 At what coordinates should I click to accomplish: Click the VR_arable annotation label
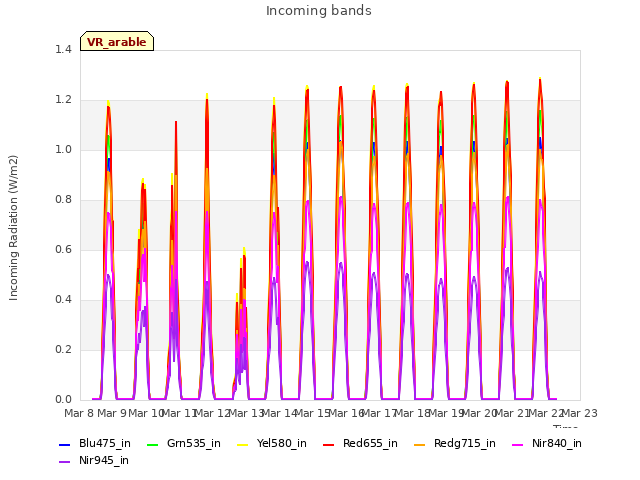point(117,41)
